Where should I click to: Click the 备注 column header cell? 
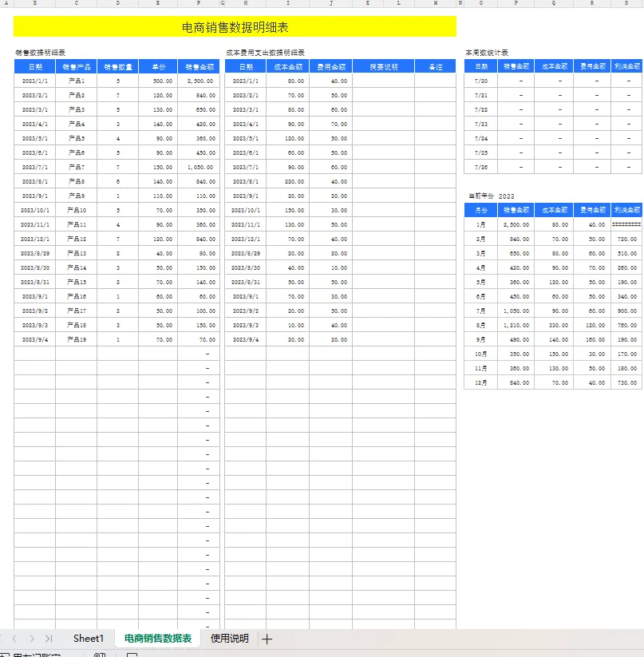pos(436,67)
